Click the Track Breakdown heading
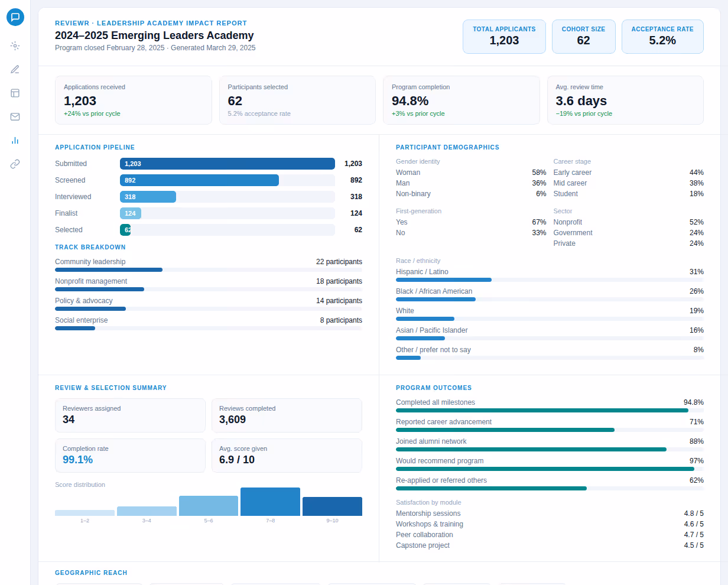The width and height of the screenshot is (728, 585). click(x=90, y=247)
